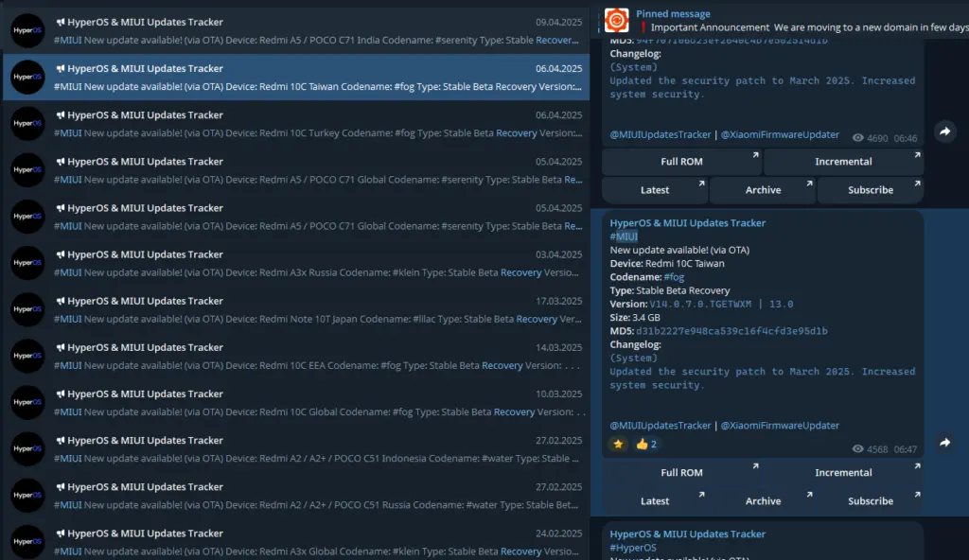
Task: Click HyperOS avatar of the 17.03.2025 result
Action: 27,310
